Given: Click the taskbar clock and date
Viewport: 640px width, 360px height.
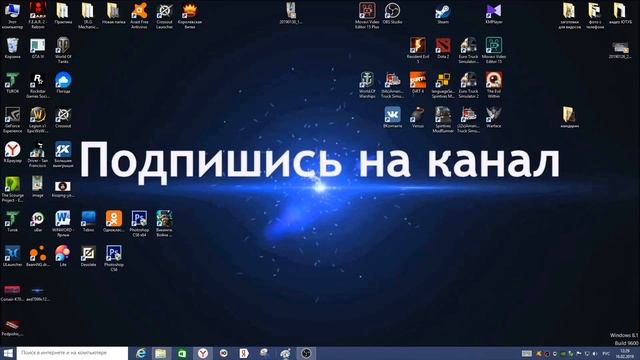Looking at the screenshot, I should (x=625, y=353).
